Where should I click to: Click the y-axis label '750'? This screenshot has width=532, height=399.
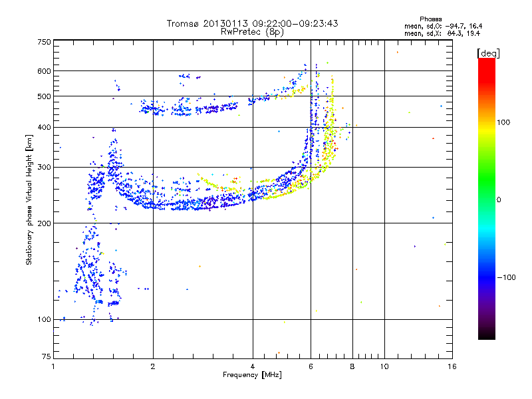pyautogui.click(x=44, y=42)
